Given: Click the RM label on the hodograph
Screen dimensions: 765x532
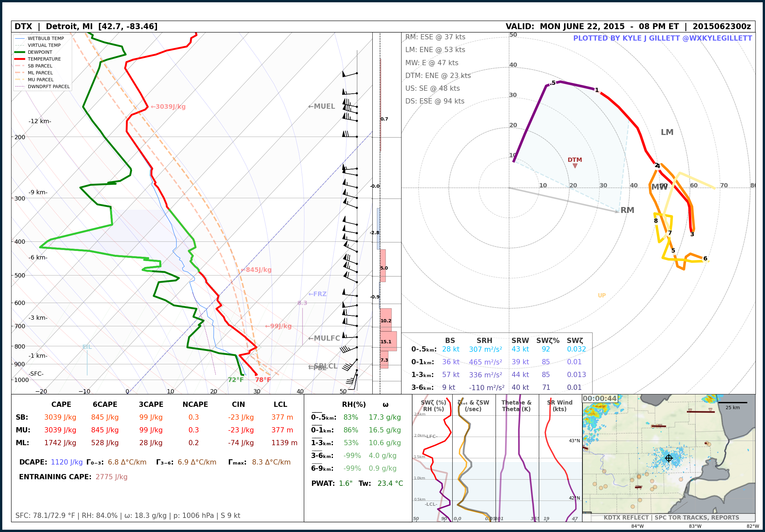Looking at the screenshot, I should [x=627, y=210].
